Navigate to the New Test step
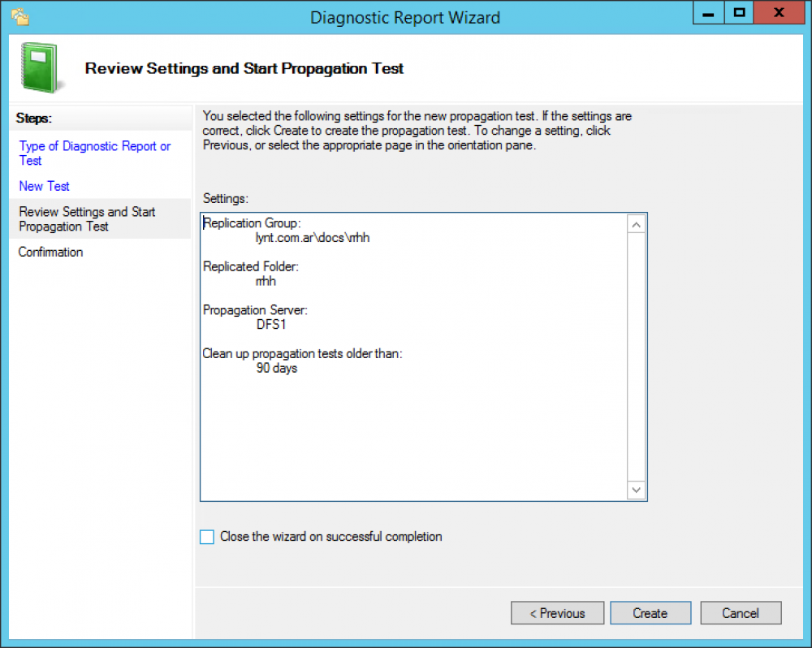This screenshot has width=812, height=648. coord(44,186)
